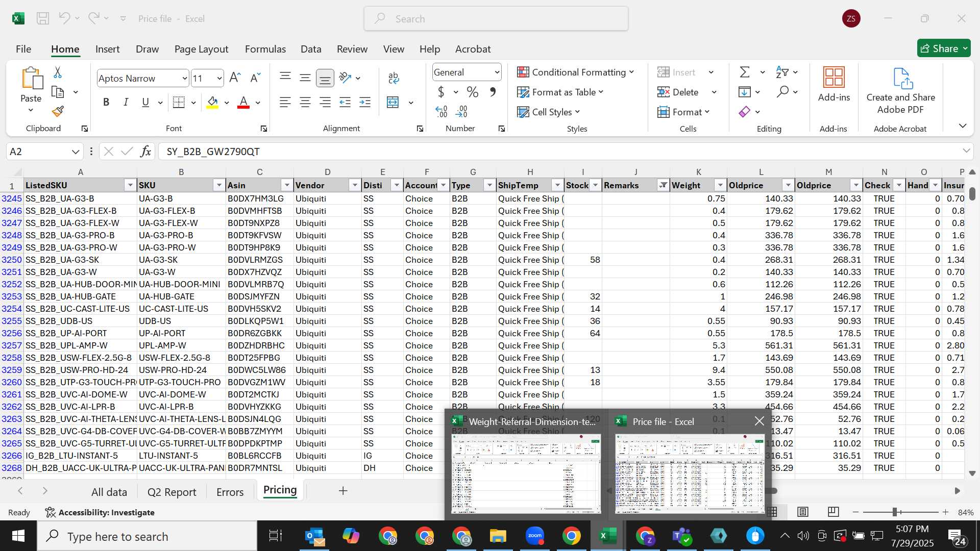Click the Orientation text angle icon
This screenshot has width=980, height=551.
tap(346, 78)
